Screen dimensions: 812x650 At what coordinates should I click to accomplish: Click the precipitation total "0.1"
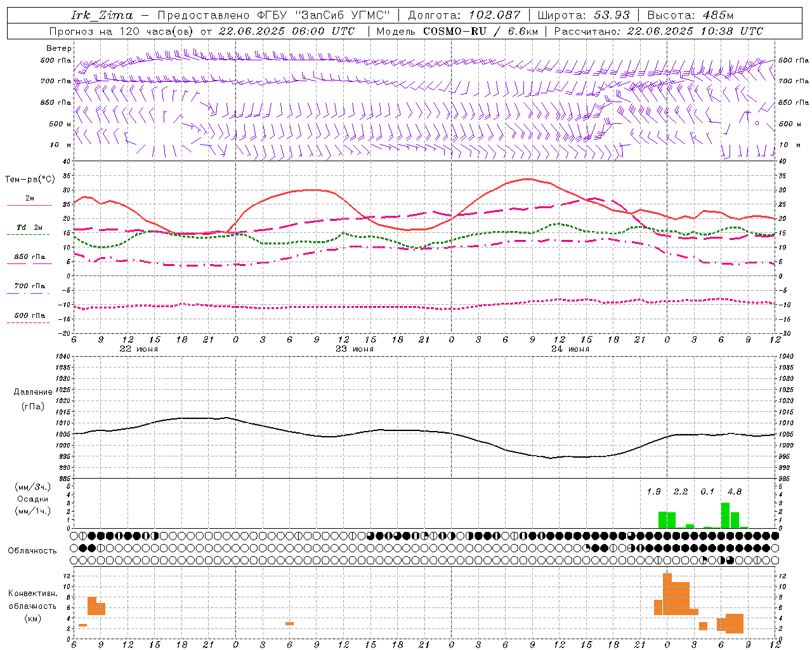coord(707,492)
